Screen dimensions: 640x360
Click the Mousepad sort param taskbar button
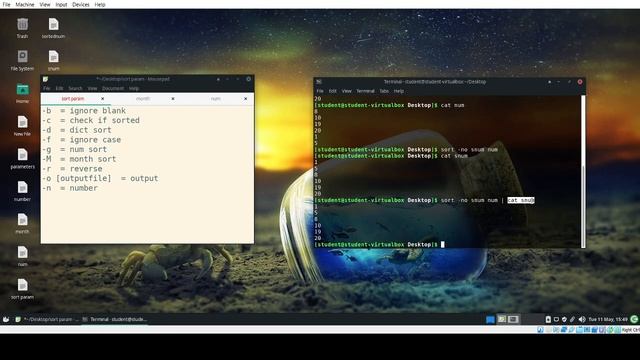tap(46, 319)
